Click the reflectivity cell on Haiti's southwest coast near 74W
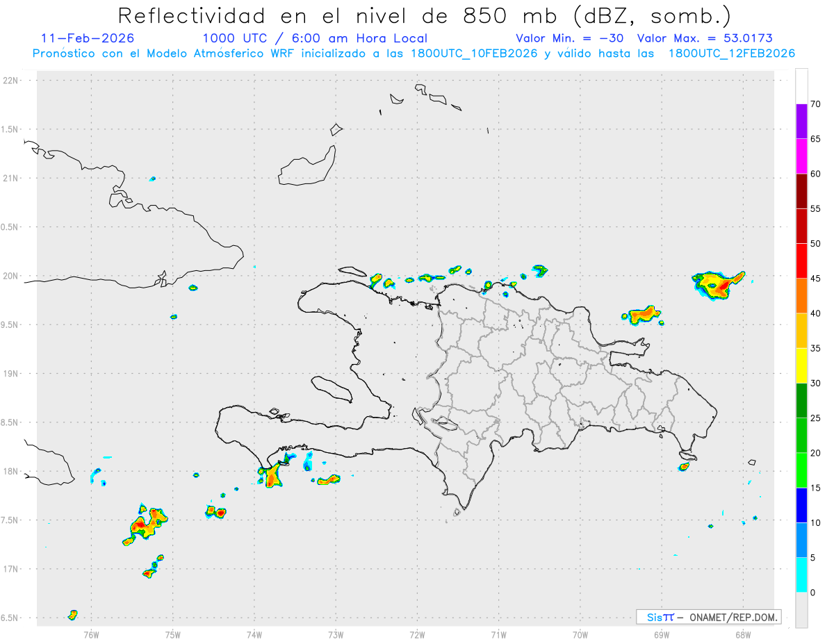Screen dimensions: 834x644 click(270, 476)
